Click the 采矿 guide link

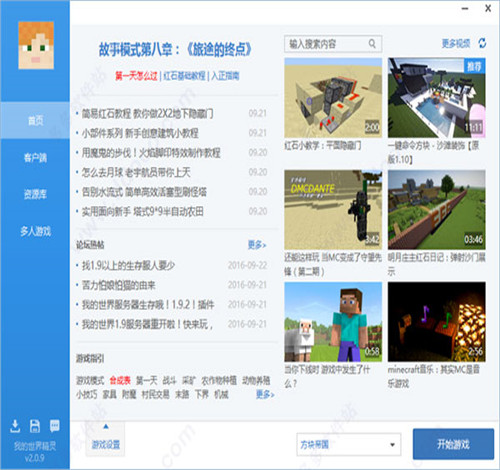pos(189,380)
